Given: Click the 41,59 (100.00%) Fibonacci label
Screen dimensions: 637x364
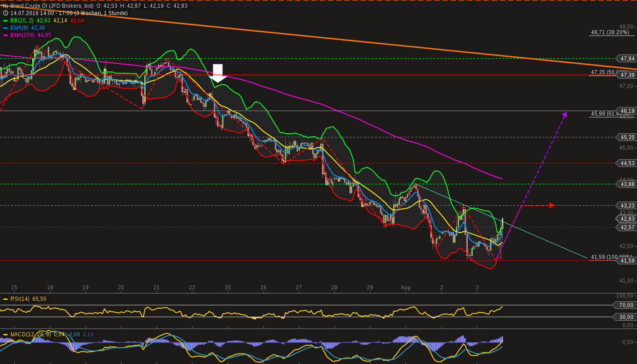Looking at the screenshot, I should [612, 257].
